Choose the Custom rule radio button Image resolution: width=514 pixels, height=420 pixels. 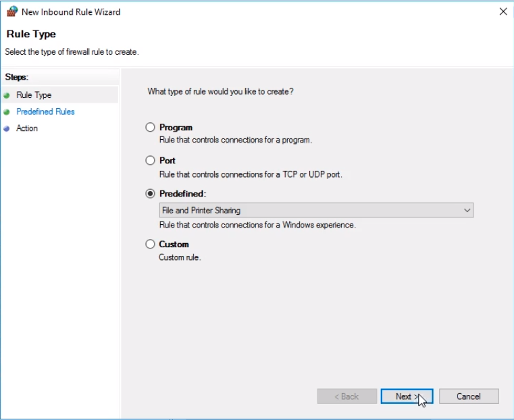tap(150, 244)
